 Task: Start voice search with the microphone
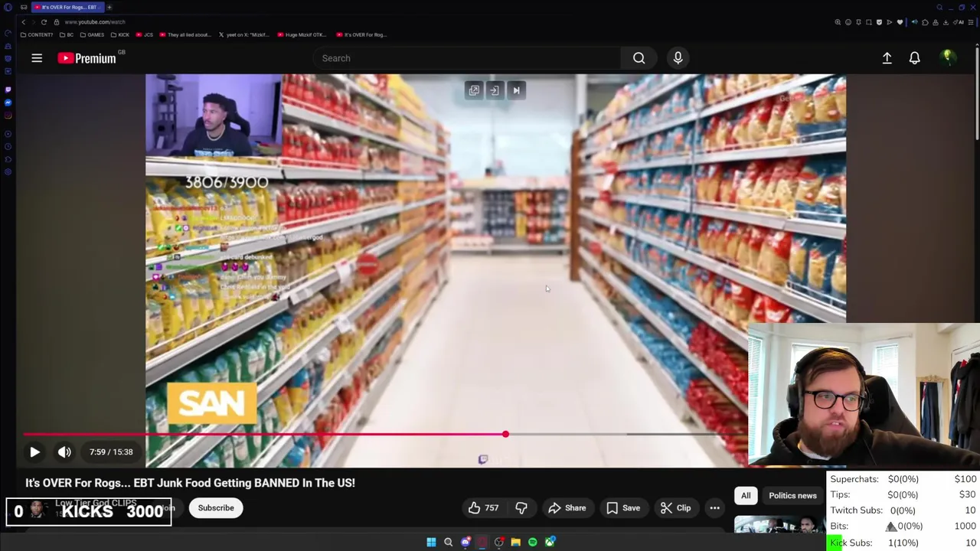[678, 58]
